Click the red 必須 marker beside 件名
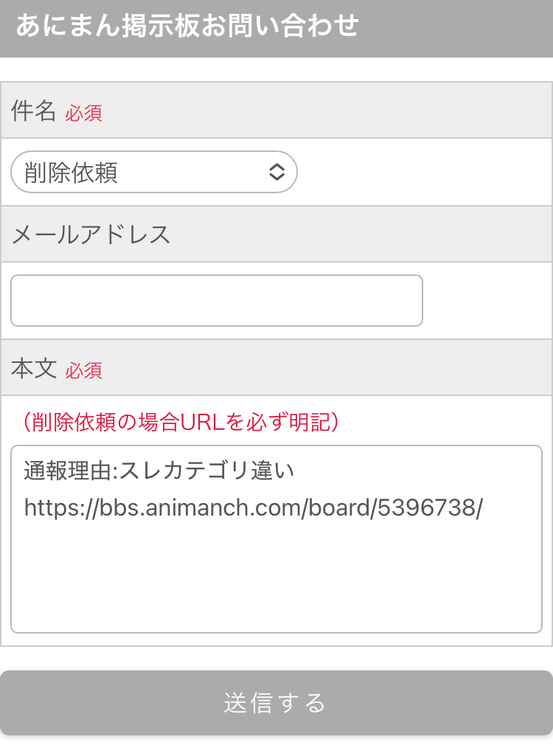The width and height of the screenshot is (553, 756). tap(83, 113)
